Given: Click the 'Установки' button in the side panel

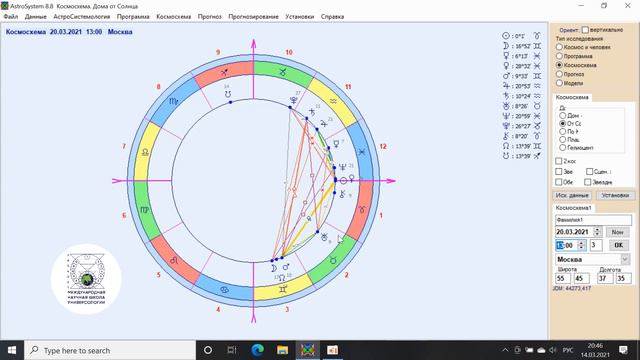Looking at the screenshot, I should pos(615,195).
